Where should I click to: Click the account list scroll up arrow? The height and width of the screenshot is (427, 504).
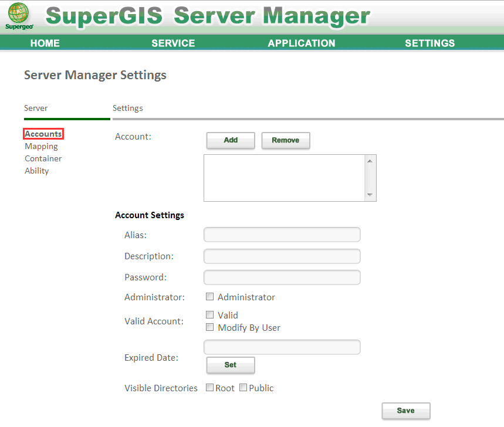click(x=370, y=161)
